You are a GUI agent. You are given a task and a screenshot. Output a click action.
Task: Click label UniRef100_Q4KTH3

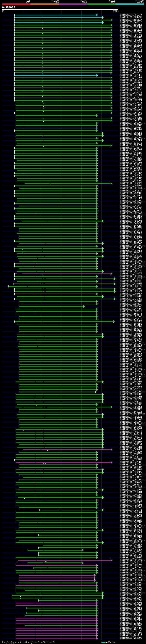(131, 161)
